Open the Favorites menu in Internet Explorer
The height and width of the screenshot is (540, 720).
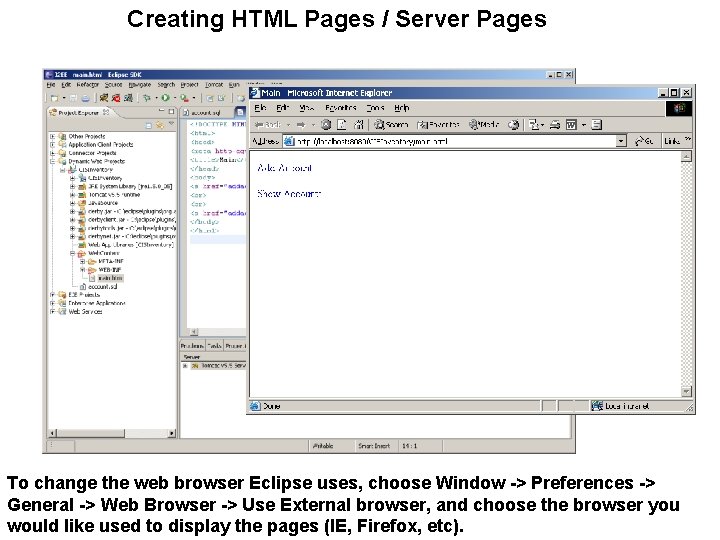pyautogui.click(x=341, y=108)
